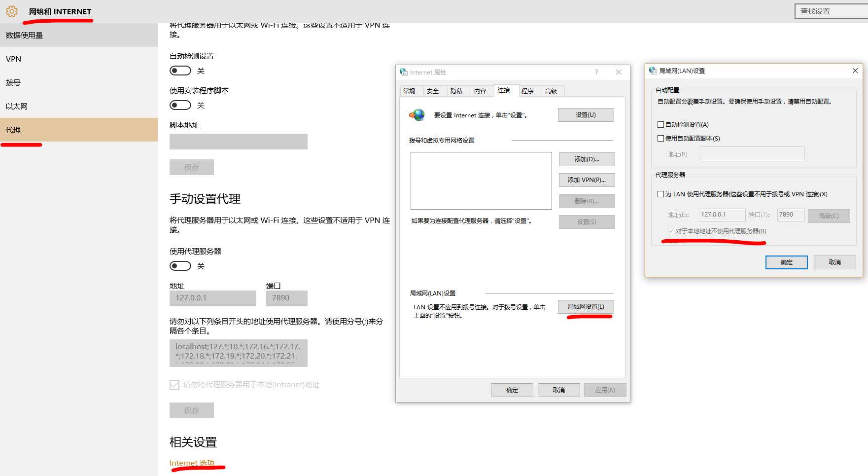Turn on the 自动检测设置 switch
The height and width of the screenshot is (476, 868).
180,70
